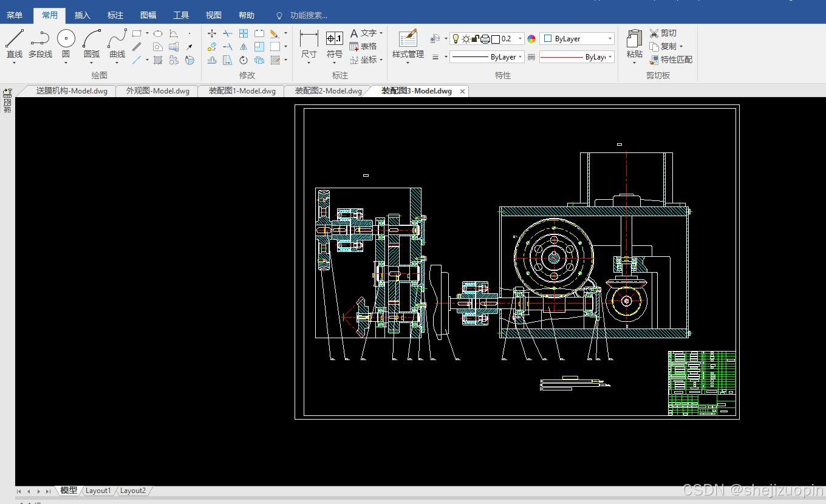
Task: Click the 特性匹配 match properties button
Action: [671, 60]
